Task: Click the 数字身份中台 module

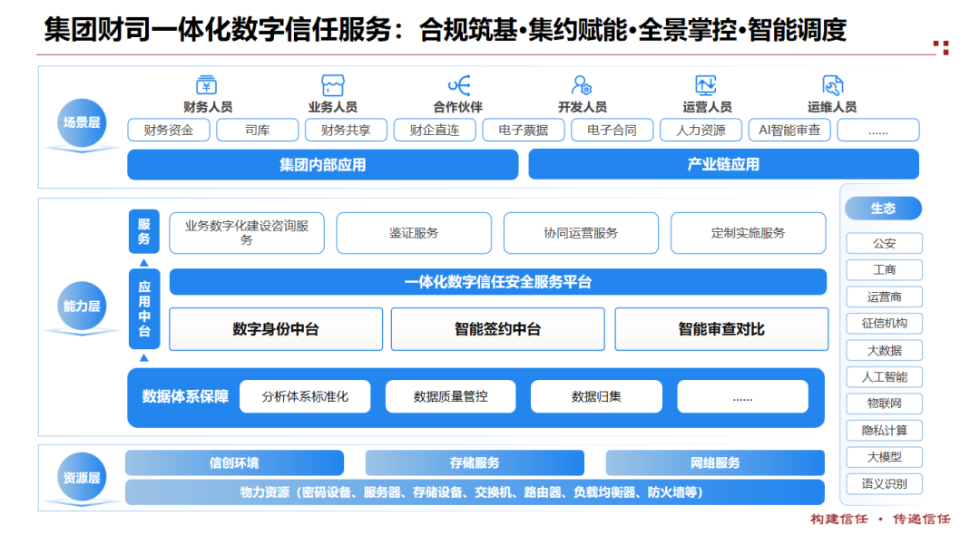Action: pyautogui.click(x=276, y=329)
